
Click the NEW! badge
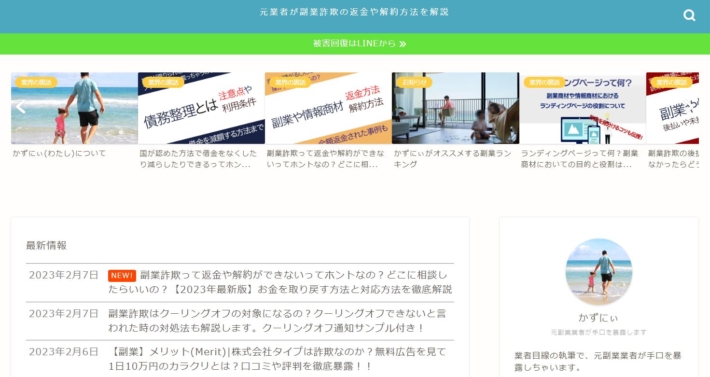coord(122,275)
